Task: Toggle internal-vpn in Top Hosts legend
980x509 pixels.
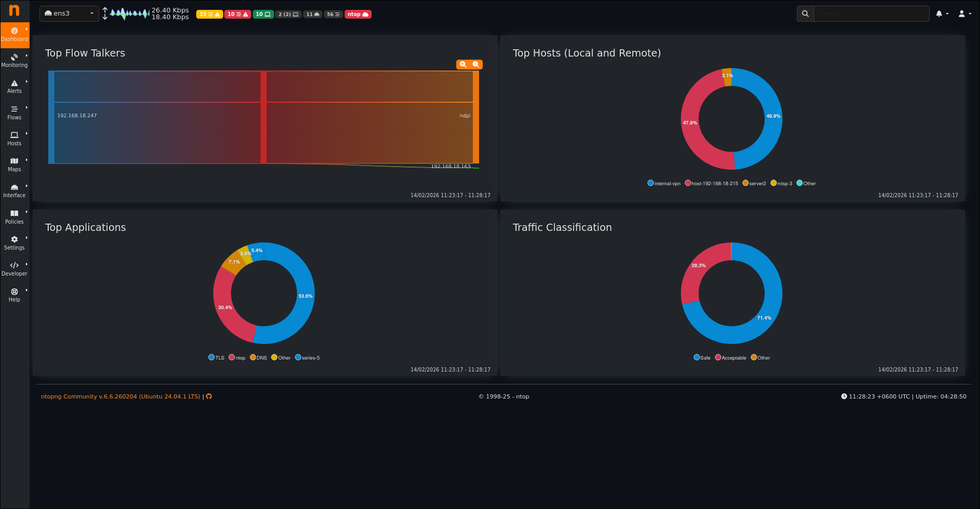Action: 664,183
